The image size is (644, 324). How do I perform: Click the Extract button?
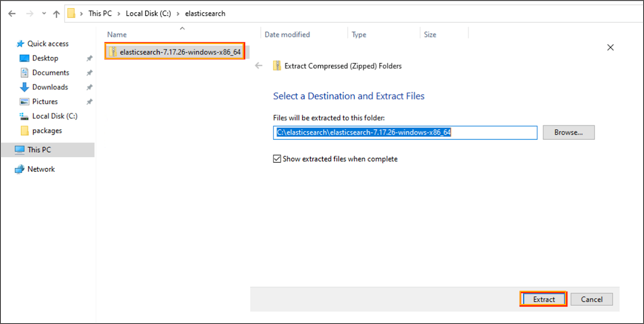(543, 299)
